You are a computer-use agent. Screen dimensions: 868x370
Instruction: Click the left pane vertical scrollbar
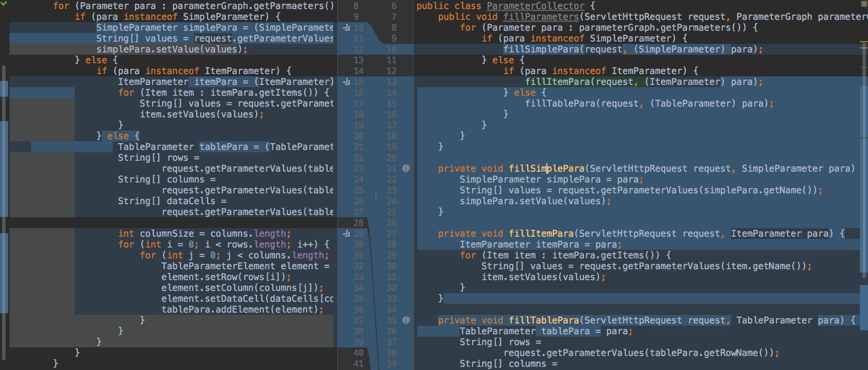[x=4, y=203]
